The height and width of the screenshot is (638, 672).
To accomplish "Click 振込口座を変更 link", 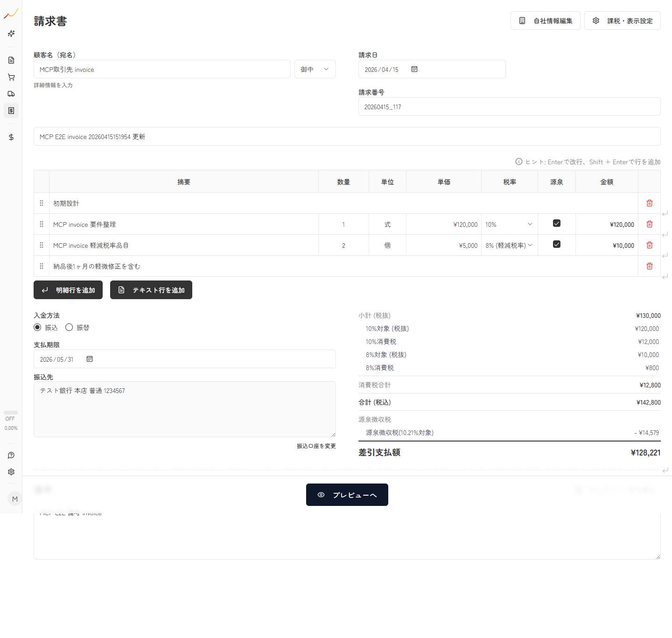I will pos(316,446).
